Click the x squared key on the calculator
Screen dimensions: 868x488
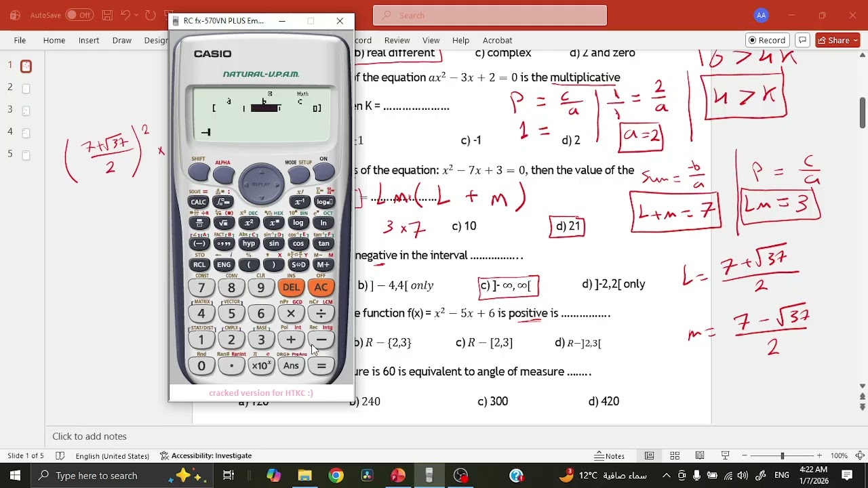(x=248, y=223)
